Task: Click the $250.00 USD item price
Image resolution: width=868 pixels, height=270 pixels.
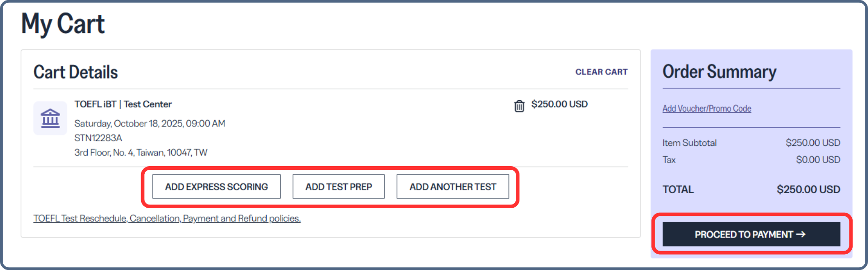Action: [x=559, y=104]
